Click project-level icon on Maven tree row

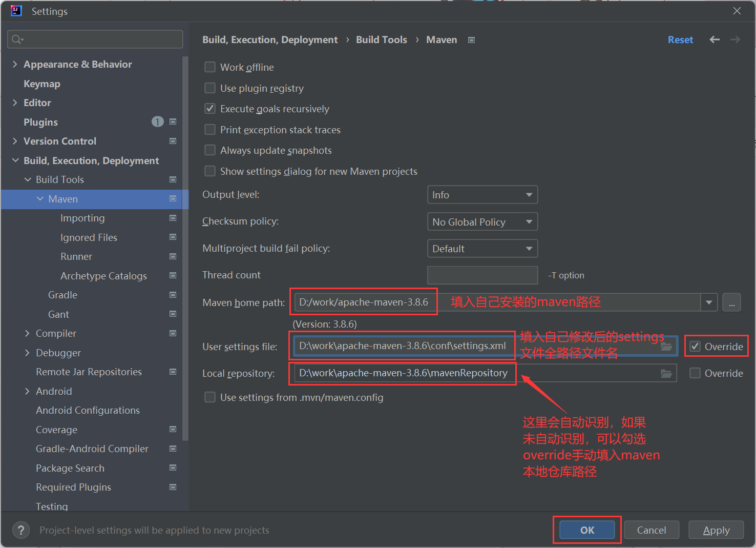(x=173, y=199)
